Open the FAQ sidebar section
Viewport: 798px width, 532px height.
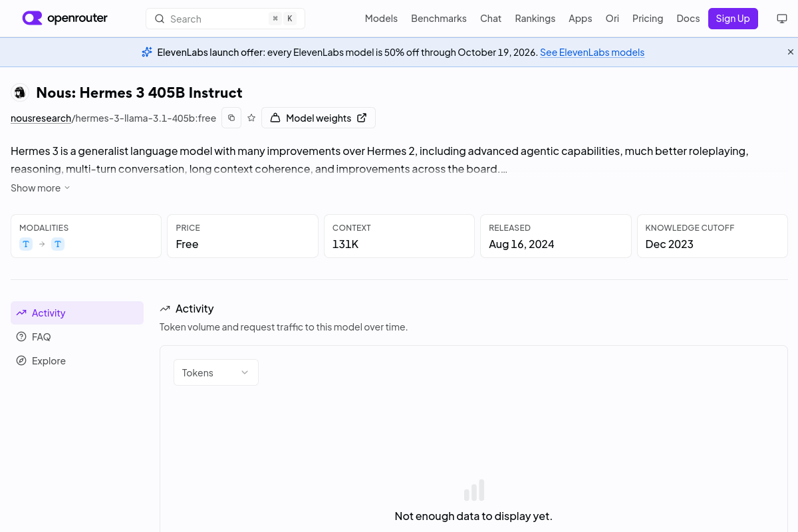[x=77, y=337]
